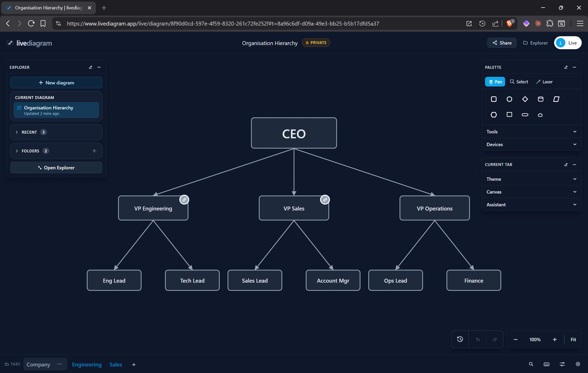Click the 100% zoom level
The height and width of the screenshot is (373, 588).
point(535,339)
